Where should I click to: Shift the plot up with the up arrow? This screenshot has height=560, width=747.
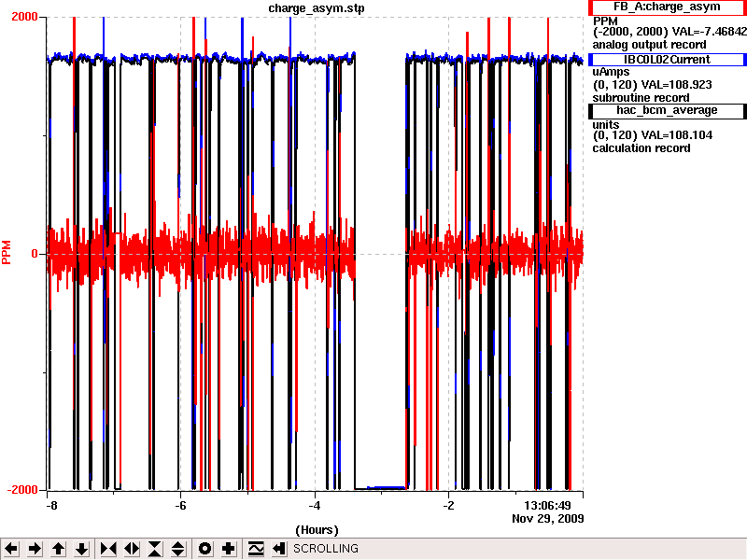pyautogui.click(x=58, y=549)
